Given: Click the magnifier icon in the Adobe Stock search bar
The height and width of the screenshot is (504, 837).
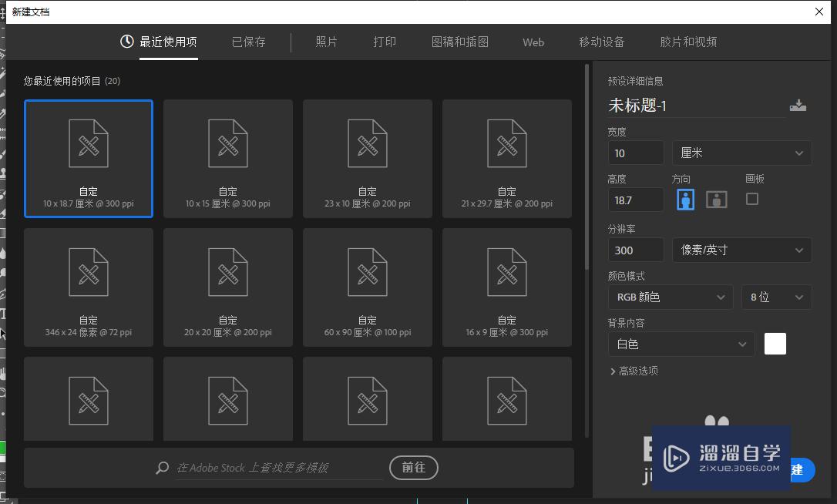Looking at the screenshot, I should (161, 468).
